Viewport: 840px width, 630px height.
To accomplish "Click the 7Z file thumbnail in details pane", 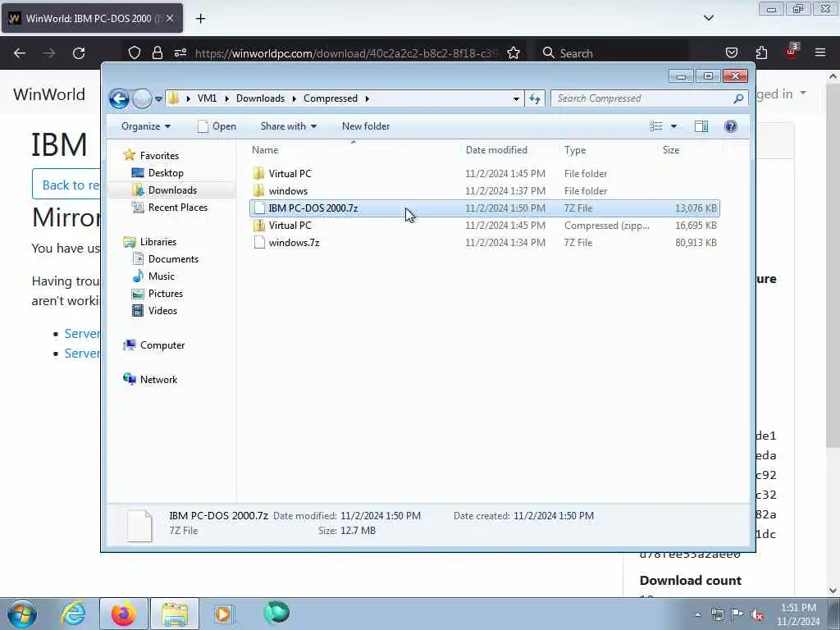I will [139, 526].
